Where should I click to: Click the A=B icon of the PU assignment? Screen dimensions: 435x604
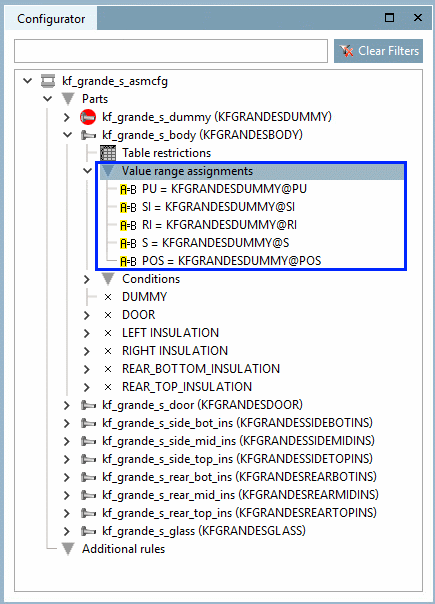tap(128, 190)
